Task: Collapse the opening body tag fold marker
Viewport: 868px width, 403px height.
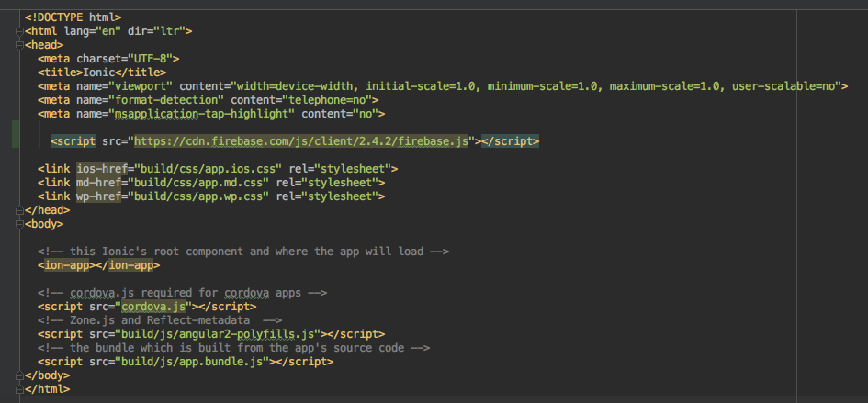Action: [x=20, y=224]
